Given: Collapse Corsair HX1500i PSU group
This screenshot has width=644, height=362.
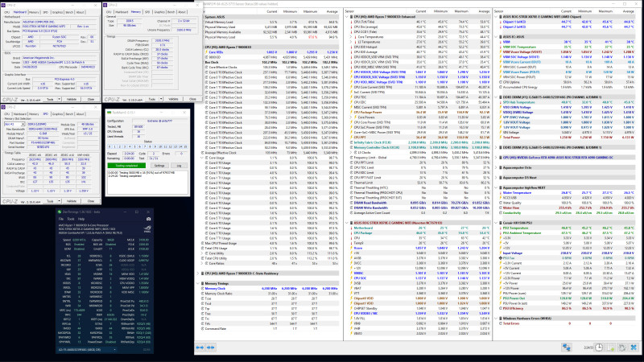Looking at the screenshot, I should tap(496, 223).
